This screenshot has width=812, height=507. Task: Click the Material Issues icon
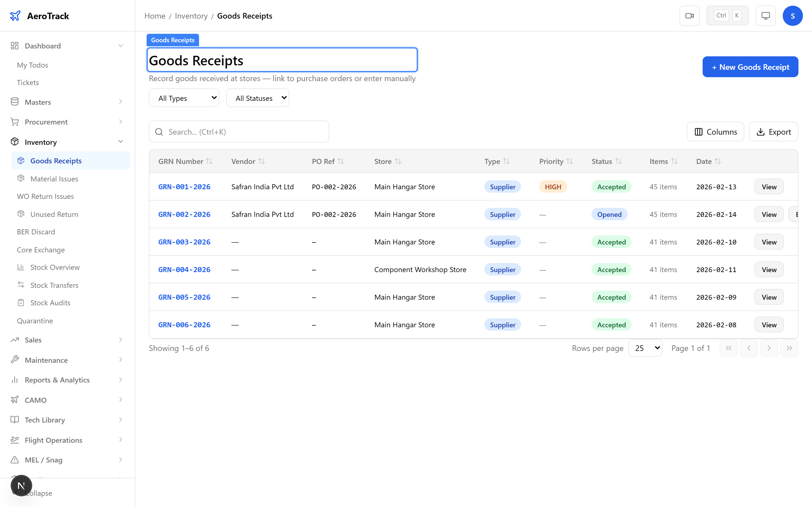pyautogui.click(x=21, y=178)
